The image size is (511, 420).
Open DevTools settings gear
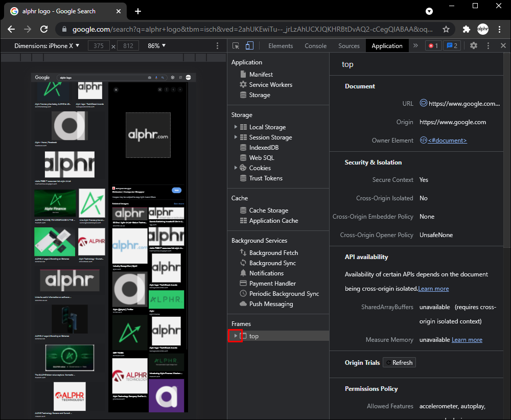474,45
